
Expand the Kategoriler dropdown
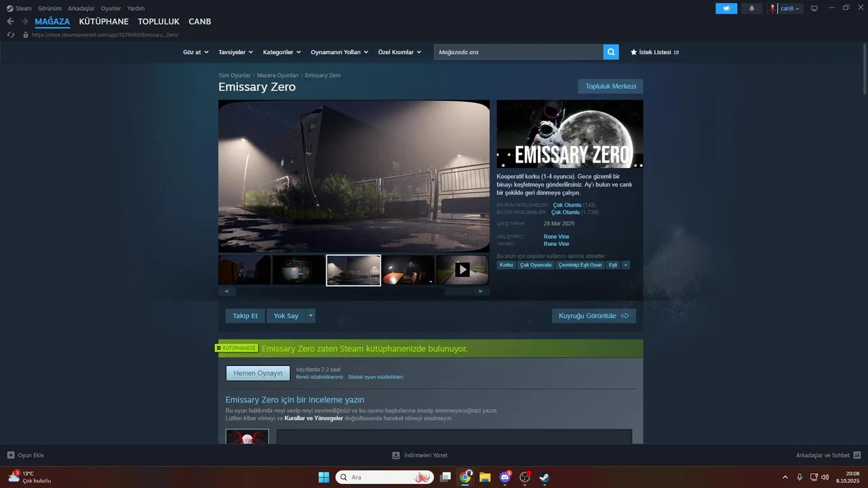(x=282, y=52)
